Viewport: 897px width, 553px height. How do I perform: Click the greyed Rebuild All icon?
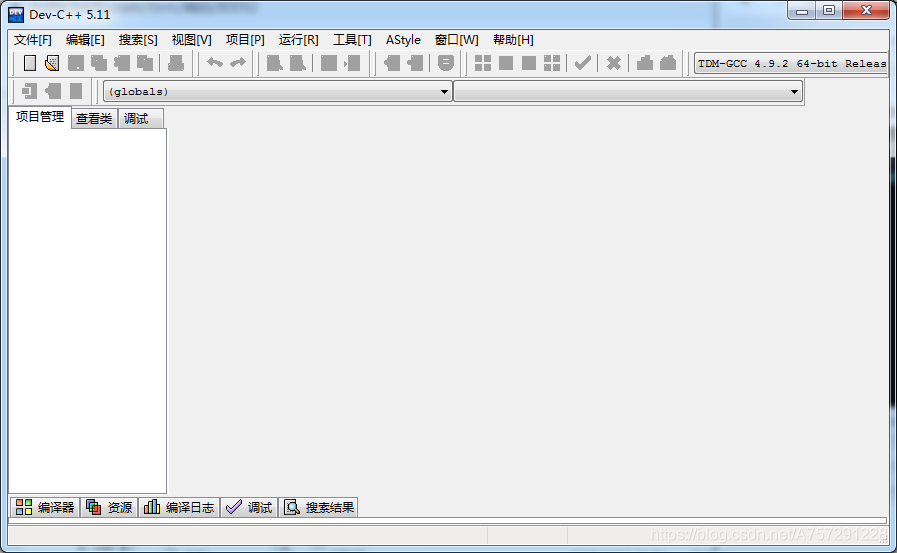point(552,62)
